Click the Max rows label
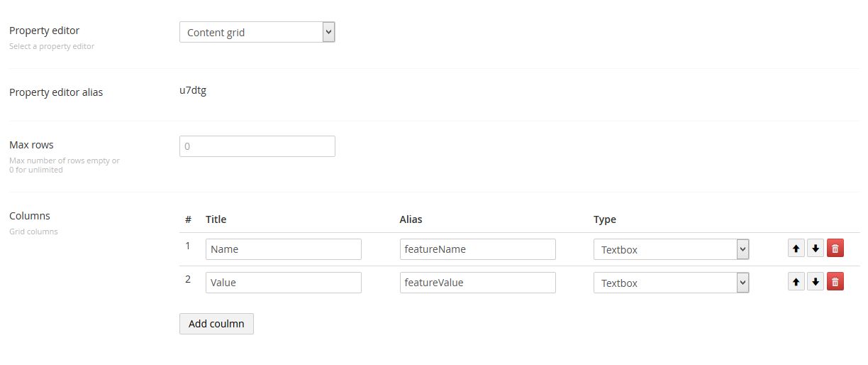The image size is (868, 365). [x=31, y=145]
